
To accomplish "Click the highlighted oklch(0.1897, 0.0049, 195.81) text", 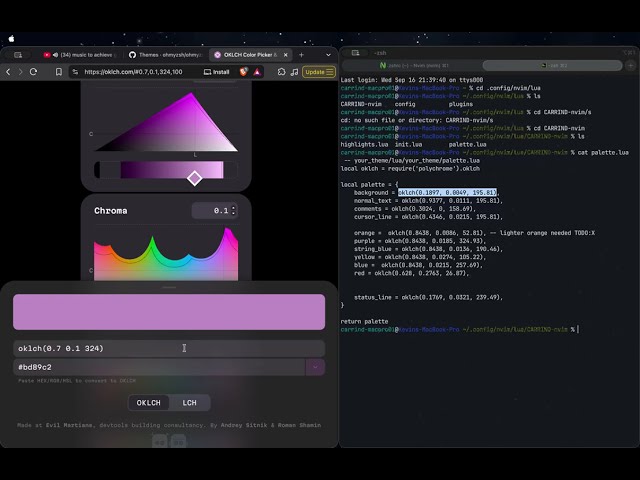I will pyautogui.click(x=447, y=193).
